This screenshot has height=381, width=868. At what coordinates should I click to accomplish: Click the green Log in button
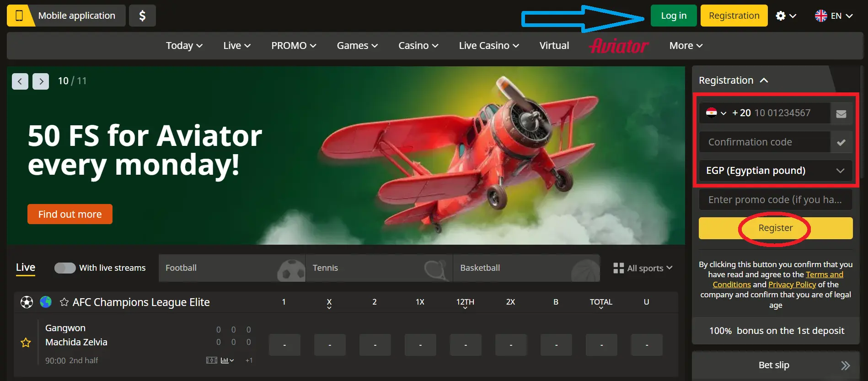coord(673,16)
